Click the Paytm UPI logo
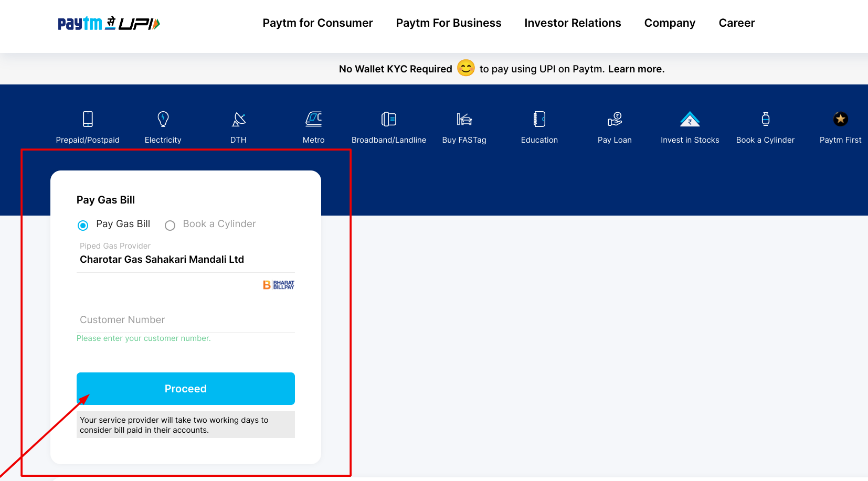 tap(109, 24)
